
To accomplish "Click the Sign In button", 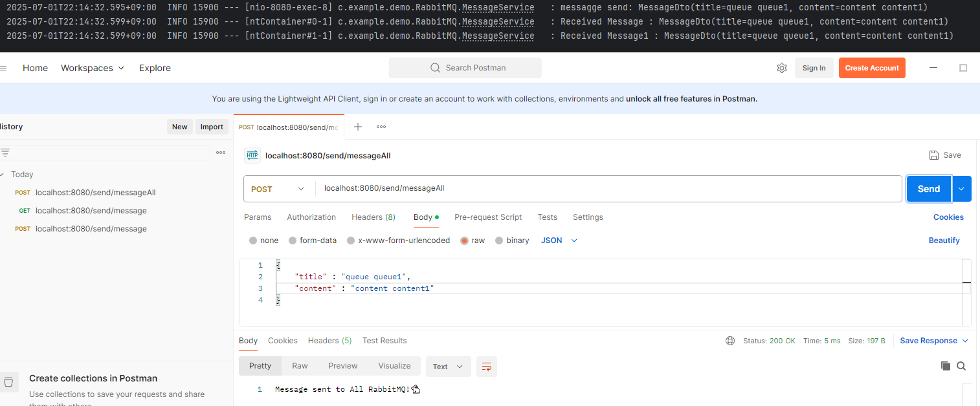I will click(x=814, y=68).
